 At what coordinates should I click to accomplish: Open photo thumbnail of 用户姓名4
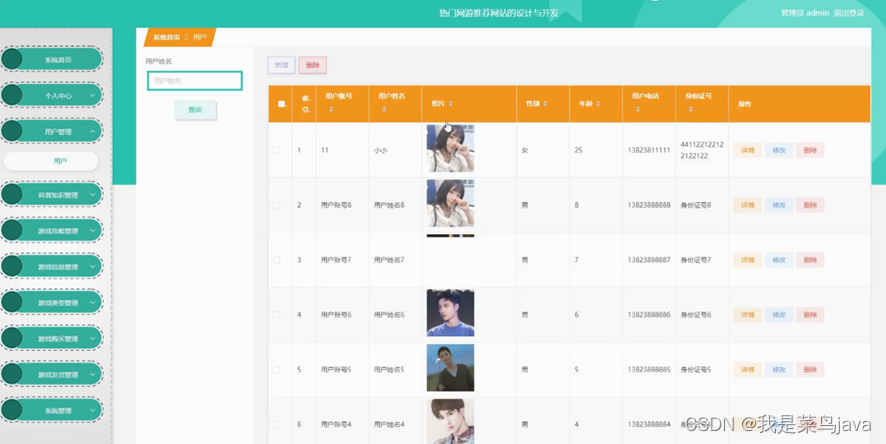coord(450,421)
